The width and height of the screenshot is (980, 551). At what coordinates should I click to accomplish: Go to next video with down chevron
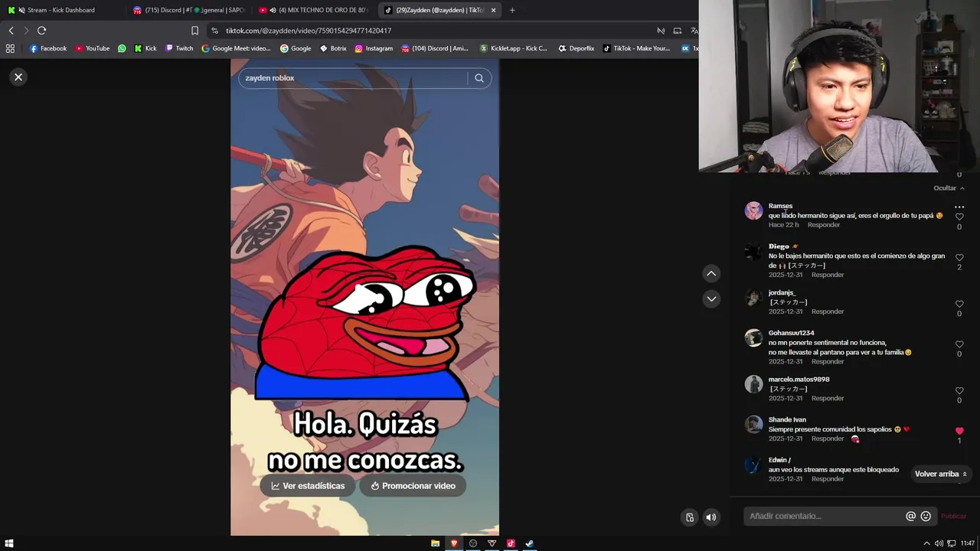[711, 298]
